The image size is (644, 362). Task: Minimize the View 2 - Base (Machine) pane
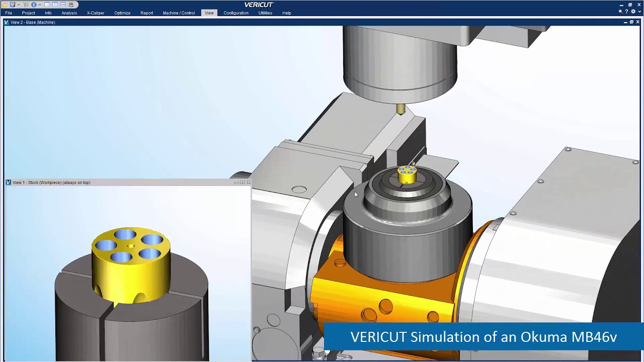point(625,22)
